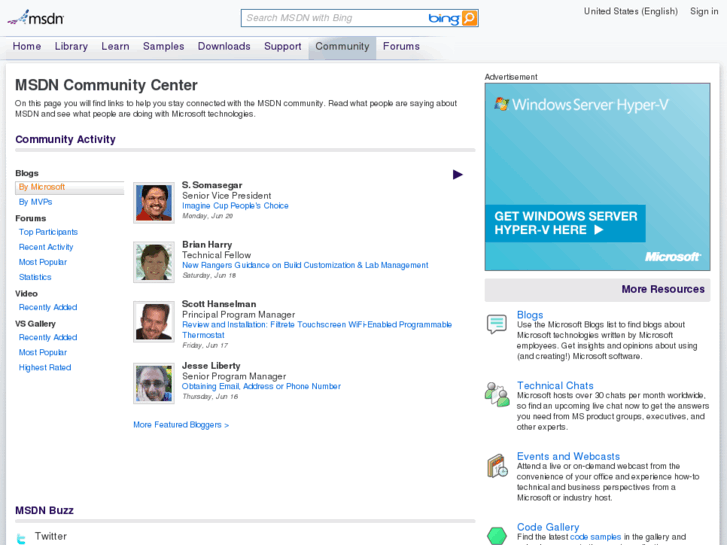
Task: Select Blogs By MVPs filter
Action: click(35, 202)
